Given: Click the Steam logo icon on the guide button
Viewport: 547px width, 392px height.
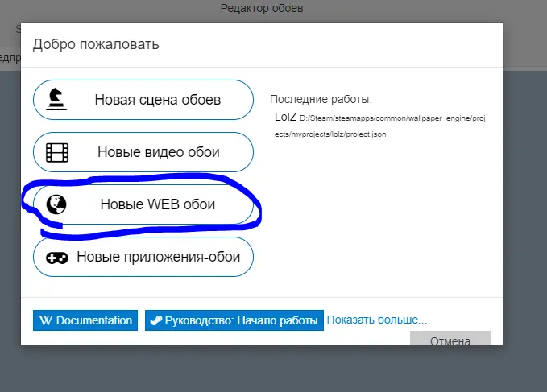Looking at the screenshot, I should (x=156, y=320).
